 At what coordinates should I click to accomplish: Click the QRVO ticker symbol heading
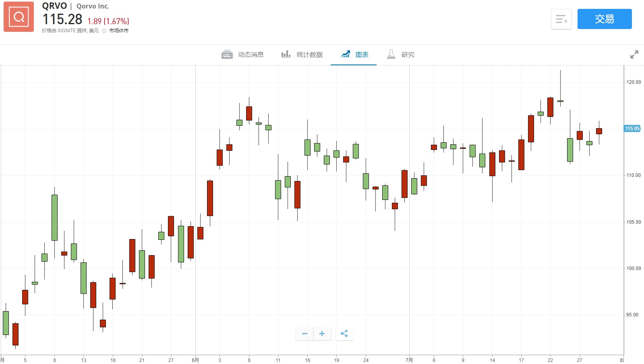[54, 6]
